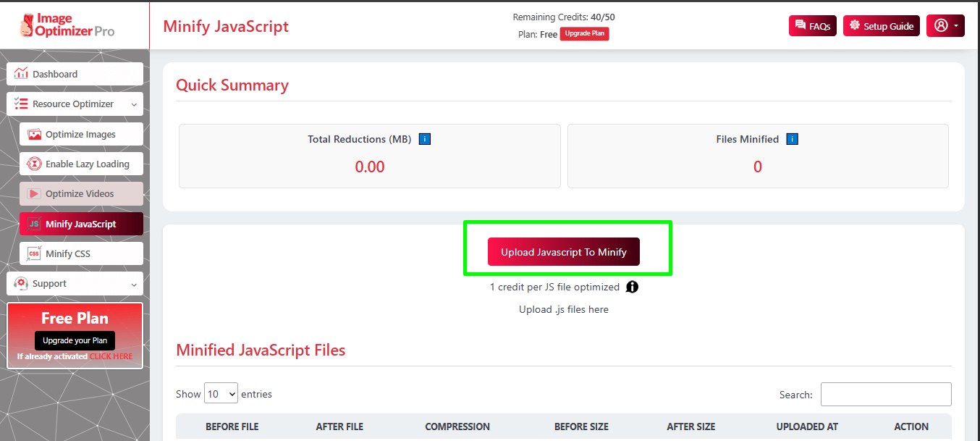Screen dimensions: 980x441
Task: Sort by AFTER SIZE column
Action: point(691,427)
